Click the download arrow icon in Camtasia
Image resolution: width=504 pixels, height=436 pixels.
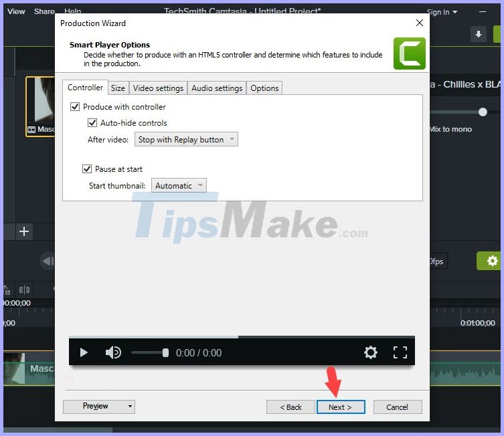[479, 34]
